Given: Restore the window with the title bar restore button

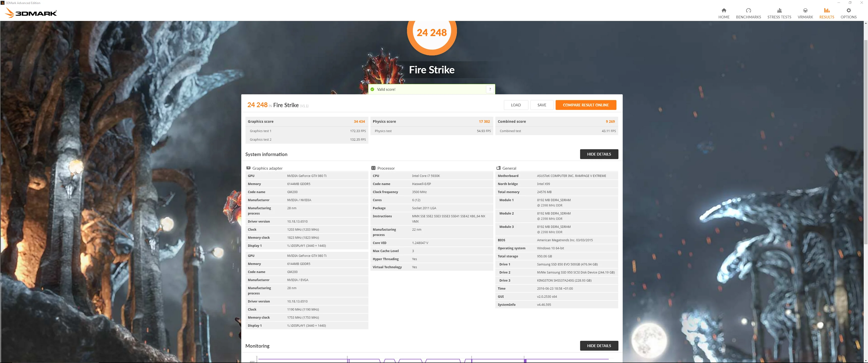Looking at the screenshot, I should click(850, 3).
